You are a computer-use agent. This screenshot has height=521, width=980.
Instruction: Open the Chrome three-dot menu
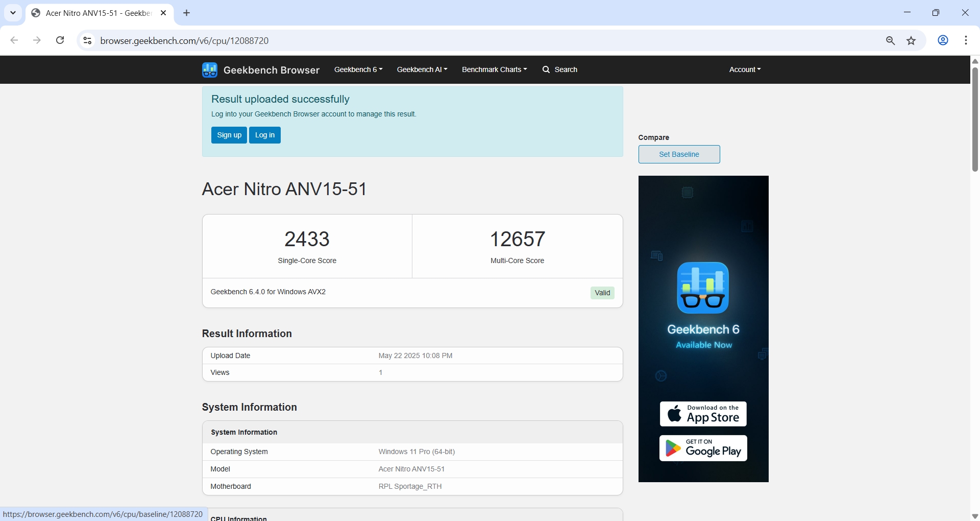click(x=966, y=40)
